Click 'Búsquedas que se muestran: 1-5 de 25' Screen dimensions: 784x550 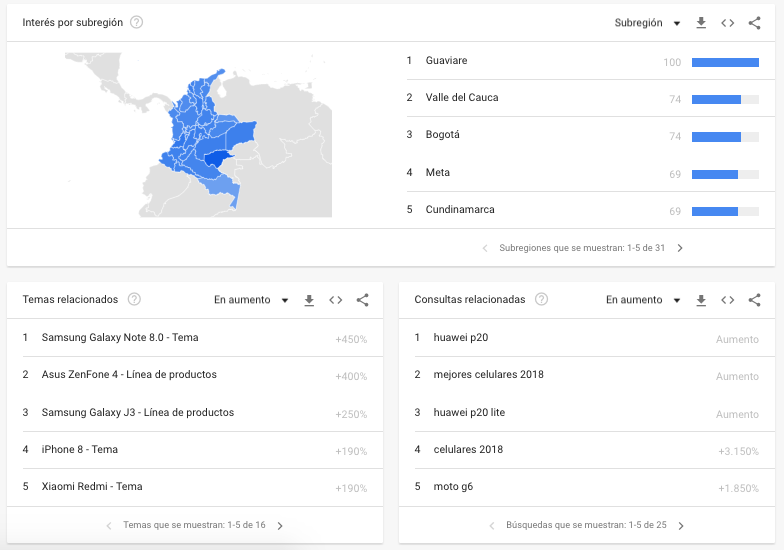586,525
